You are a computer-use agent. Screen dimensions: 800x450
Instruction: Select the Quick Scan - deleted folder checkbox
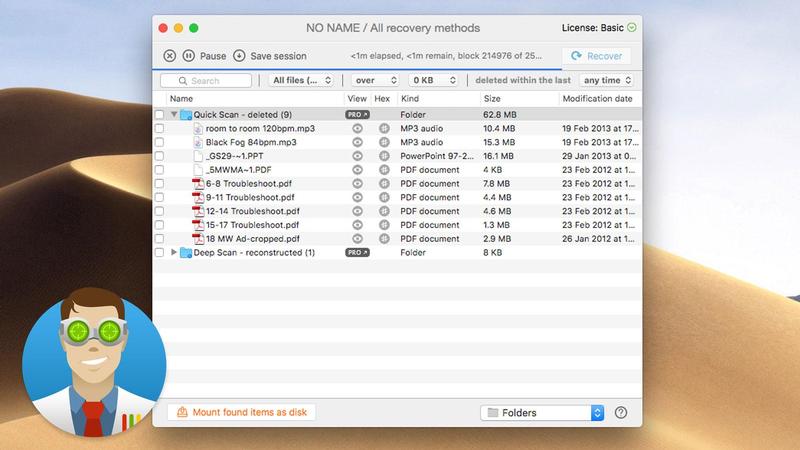[x=160, y=115]
